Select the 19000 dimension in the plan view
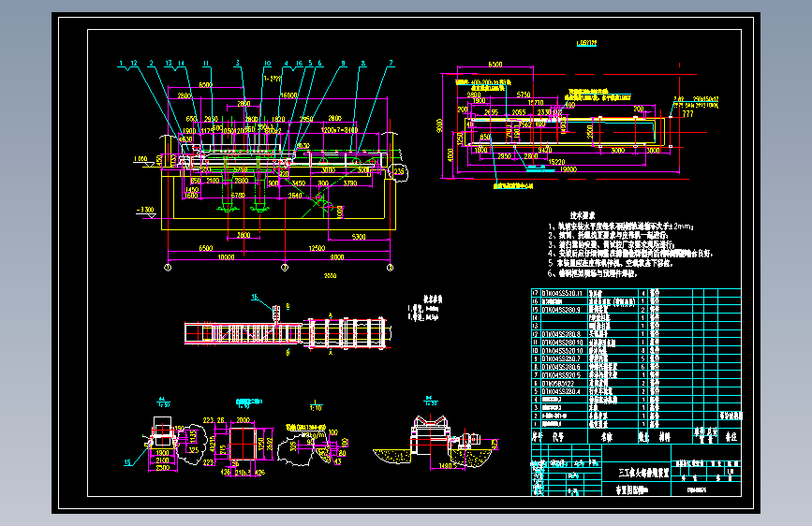Viewport: 812px width, 526px height. click(568, 169)
